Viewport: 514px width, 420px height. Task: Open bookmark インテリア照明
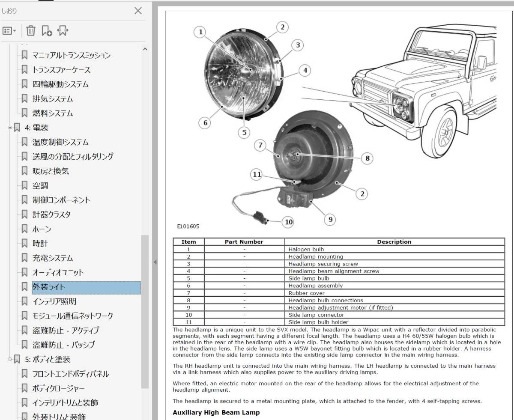point(54,301)
